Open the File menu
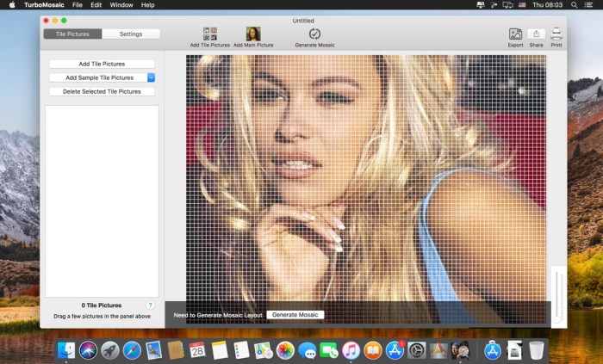 click(x=78, y=5)
